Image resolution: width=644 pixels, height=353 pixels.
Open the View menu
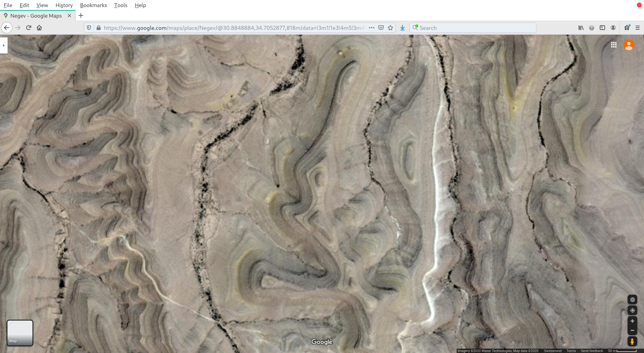pos(42,5)
